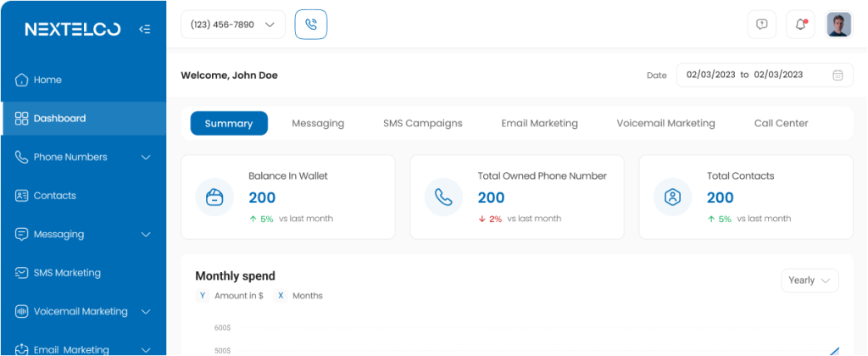868x356 pixels.
Task: Open the feedback message icon
Action: point(761,25)
